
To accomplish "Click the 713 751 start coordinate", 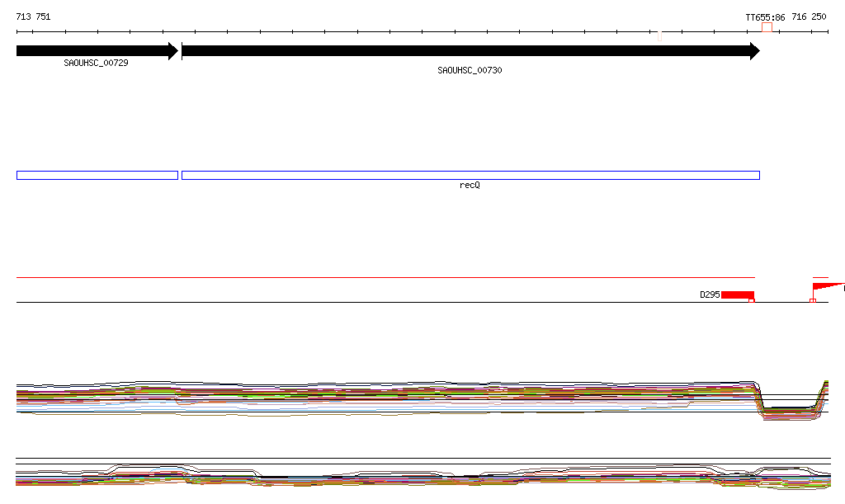I will 33,16.
